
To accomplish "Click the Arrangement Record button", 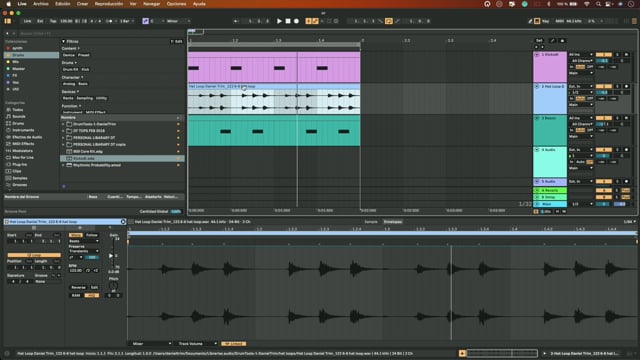I will click(x=296, y=21).
